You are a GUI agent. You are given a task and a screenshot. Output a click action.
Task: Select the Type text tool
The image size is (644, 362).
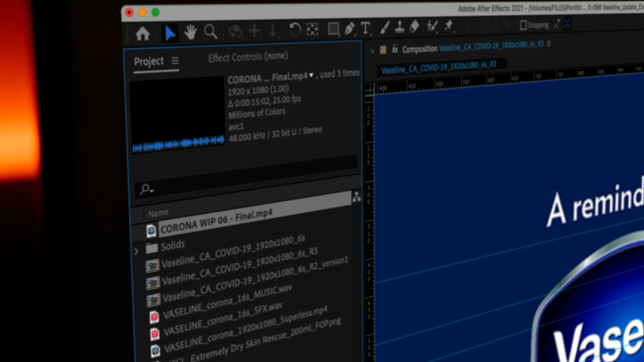pos(365,28)
